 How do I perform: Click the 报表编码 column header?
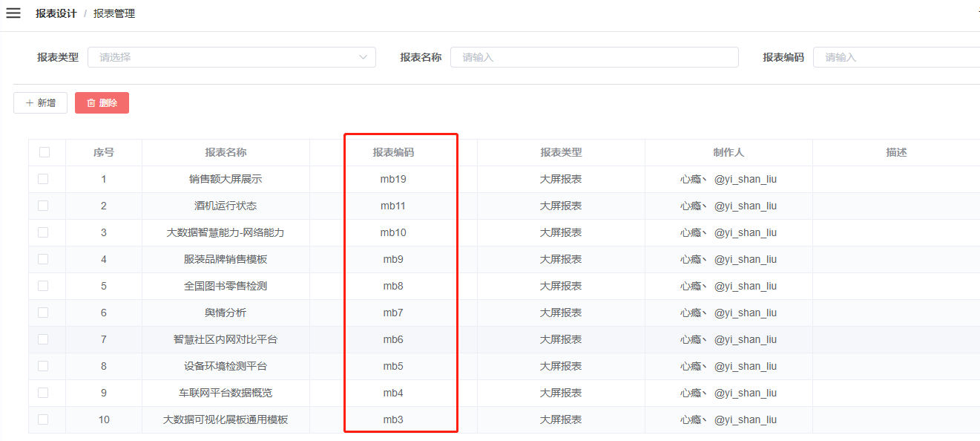click(393, 152)
